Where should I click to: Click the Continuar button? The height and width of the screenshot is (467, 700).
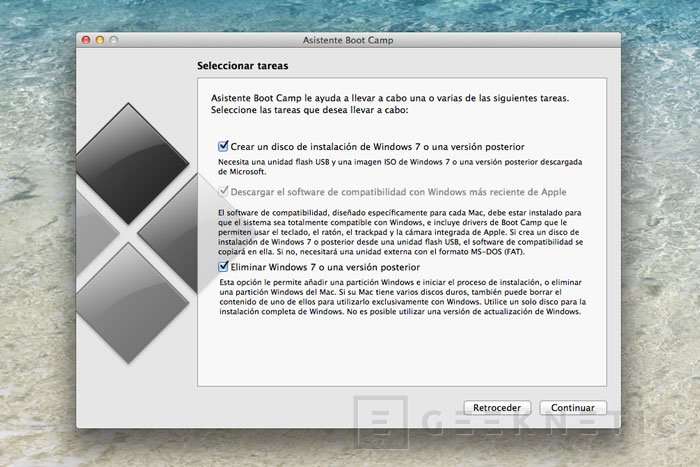click(573, 408)
